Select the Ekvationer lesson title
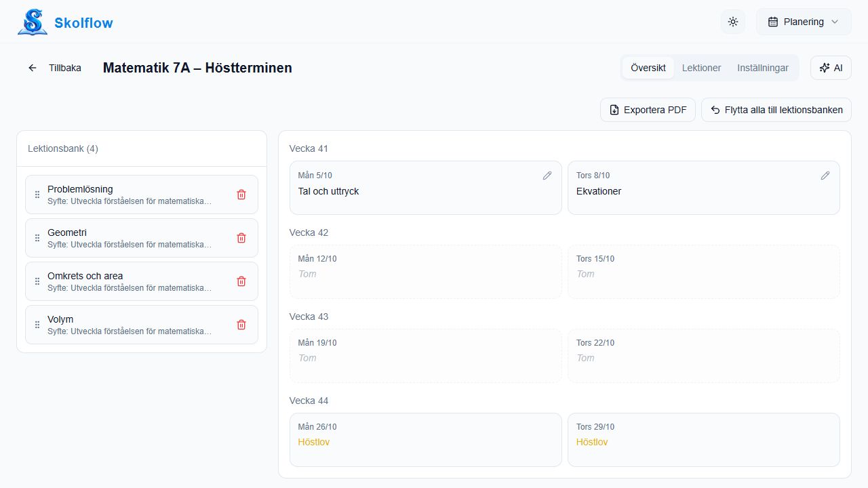This screenshot has height=488, width=868. click(x=599, y=191)
